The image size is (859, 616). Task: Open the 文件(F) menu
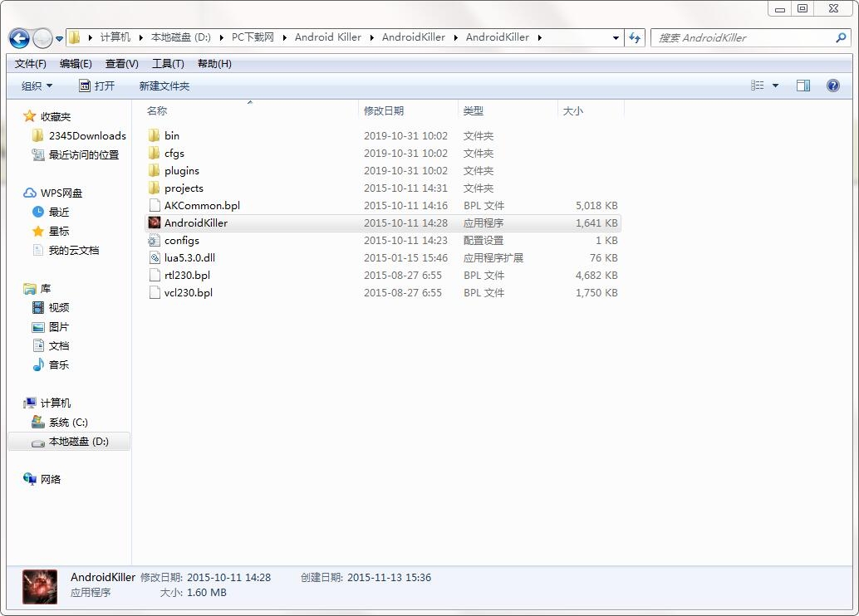tap(30, 64)
